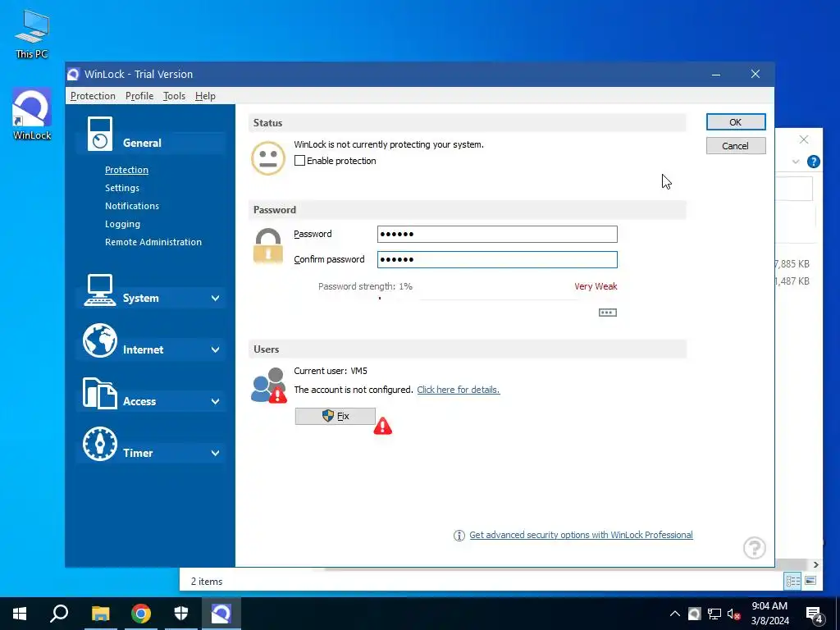
Task: Click the Current user: VM5 text
Action: [x=331, y=371]
